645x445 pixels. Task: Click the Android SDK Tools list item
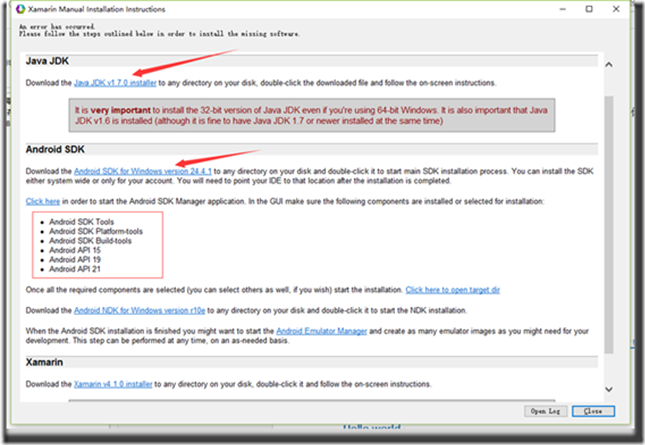point(81,222)
